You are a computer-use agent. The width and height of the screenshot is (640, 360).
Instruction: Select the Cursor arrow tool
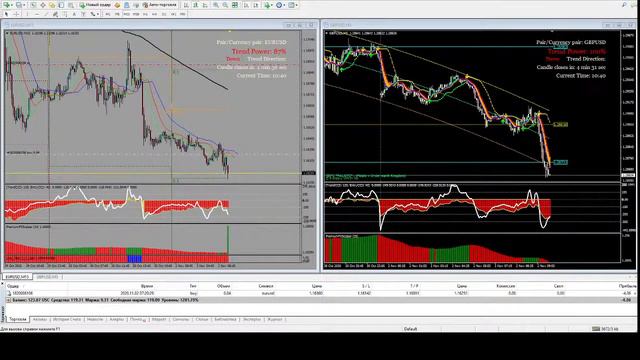7,14
